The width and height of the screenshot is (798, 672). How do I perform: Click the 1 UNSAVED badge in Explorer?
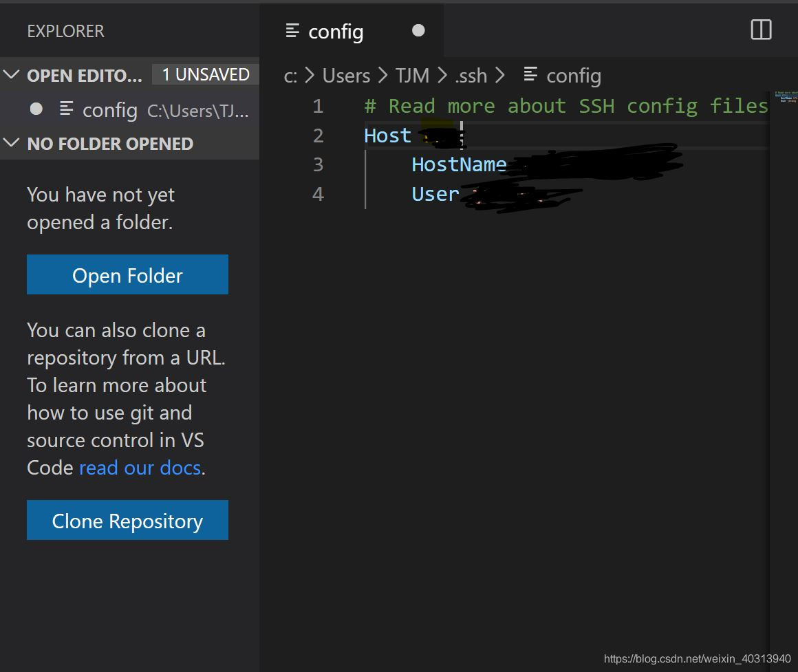204,74
